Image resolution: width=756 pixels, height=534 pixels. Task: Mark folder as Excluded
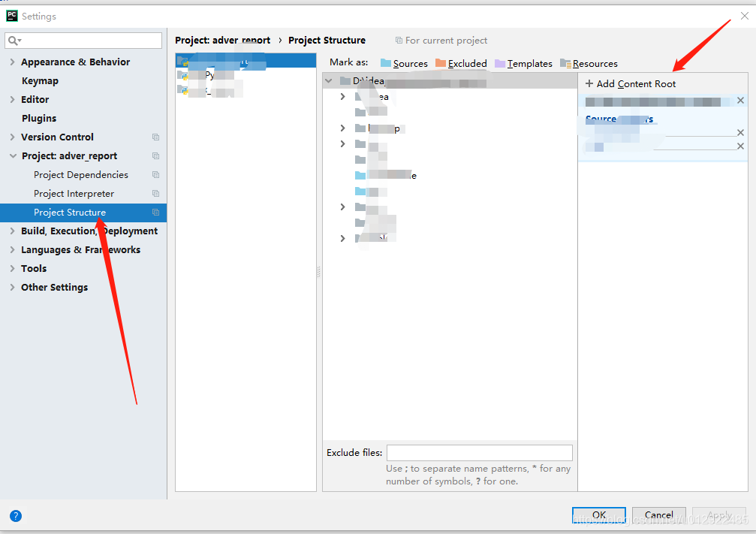[x=461, y=63]
